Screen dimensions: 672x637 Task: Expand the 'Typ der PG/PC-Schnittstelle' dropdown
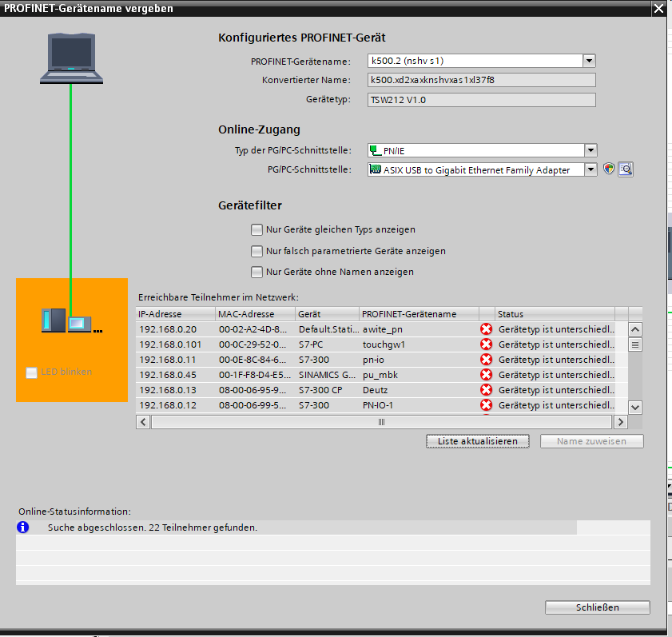pos(589,150)
